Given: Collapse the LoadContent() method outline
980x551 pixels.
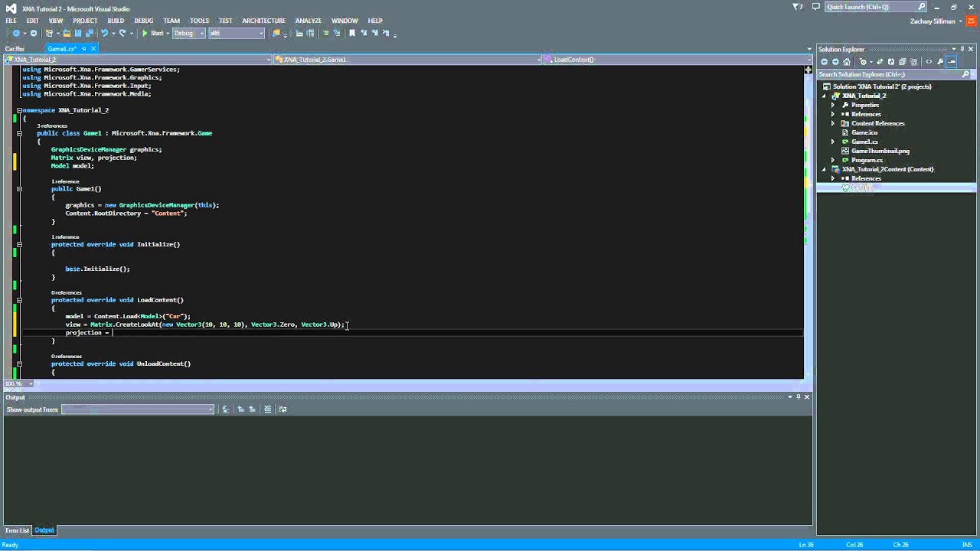Looking at the screenshot, I should point(19,300).
